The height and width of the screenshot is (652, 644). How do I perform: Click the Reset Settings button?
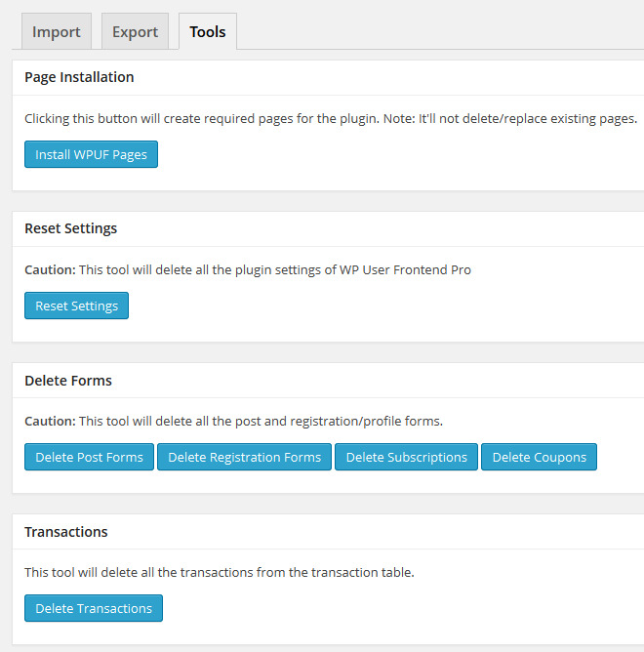coord(76,306)
